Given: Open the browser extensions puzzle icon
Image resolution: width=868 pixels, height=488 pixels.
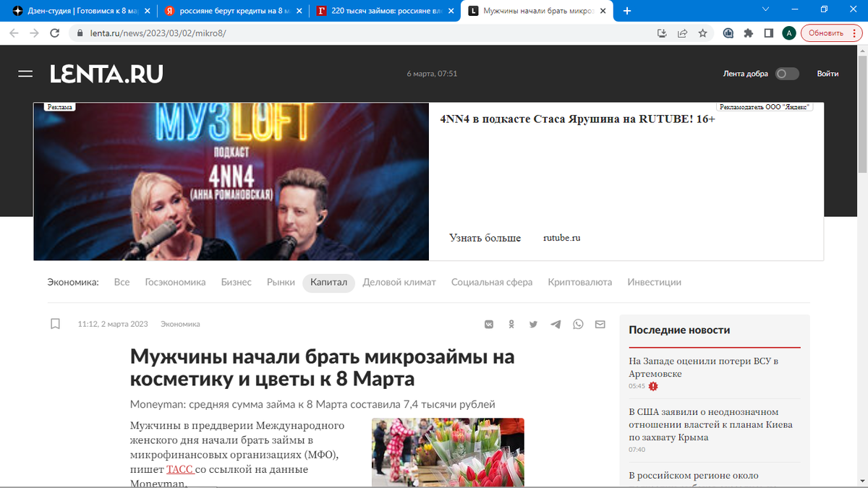Looking at the screenshot, I should (x=749, y=33).
